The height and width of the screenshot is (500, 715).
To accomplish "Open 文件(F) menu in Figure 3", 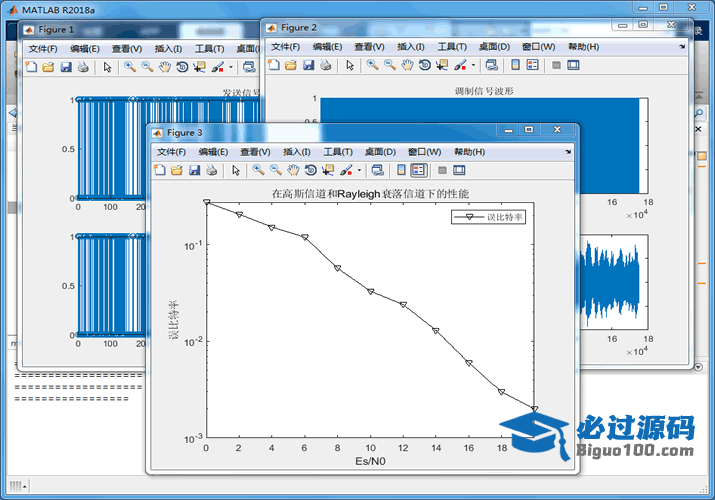I will point(171,152).
